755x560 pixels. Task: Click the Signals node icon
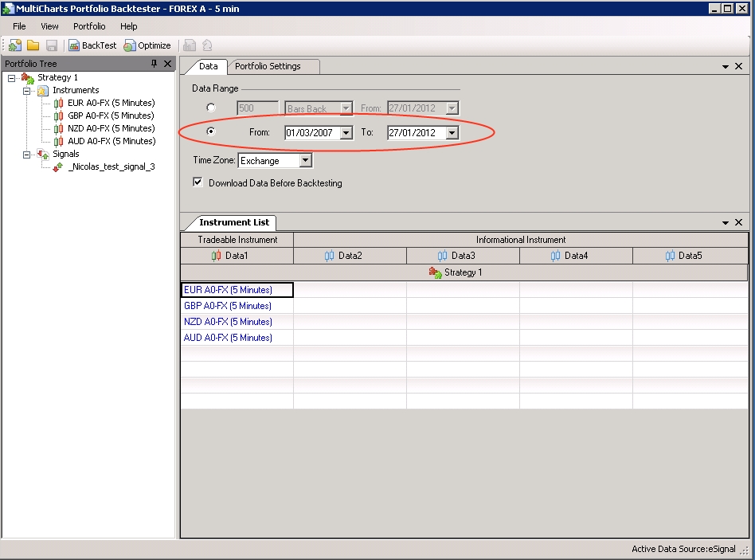(x=43, y=154)
